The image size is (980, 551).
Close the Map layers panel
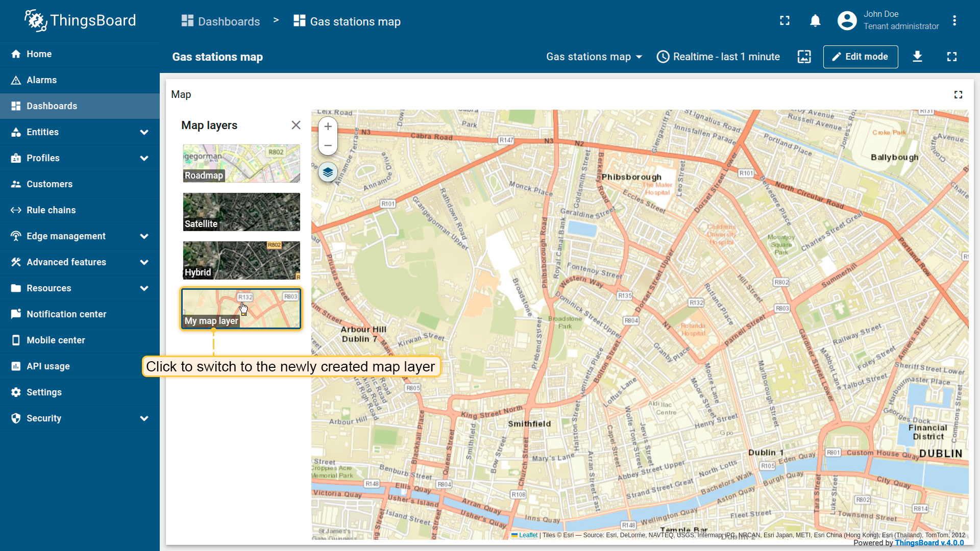[296, 125]
